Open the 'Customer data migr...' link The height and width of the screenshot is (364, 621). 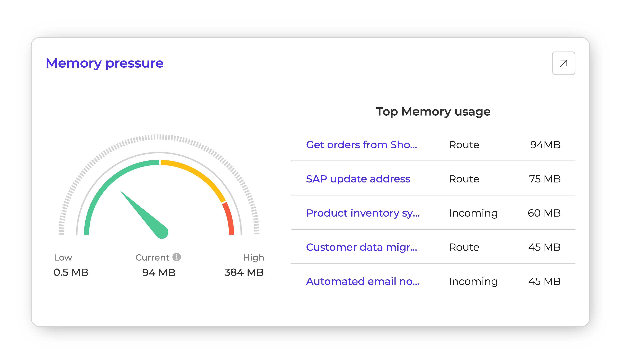tap(361, 247)
